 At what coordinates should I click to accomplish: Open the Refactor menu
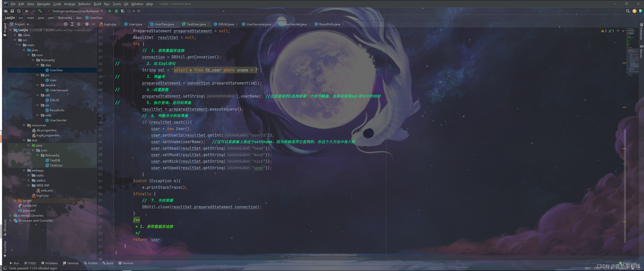[84, 4]
